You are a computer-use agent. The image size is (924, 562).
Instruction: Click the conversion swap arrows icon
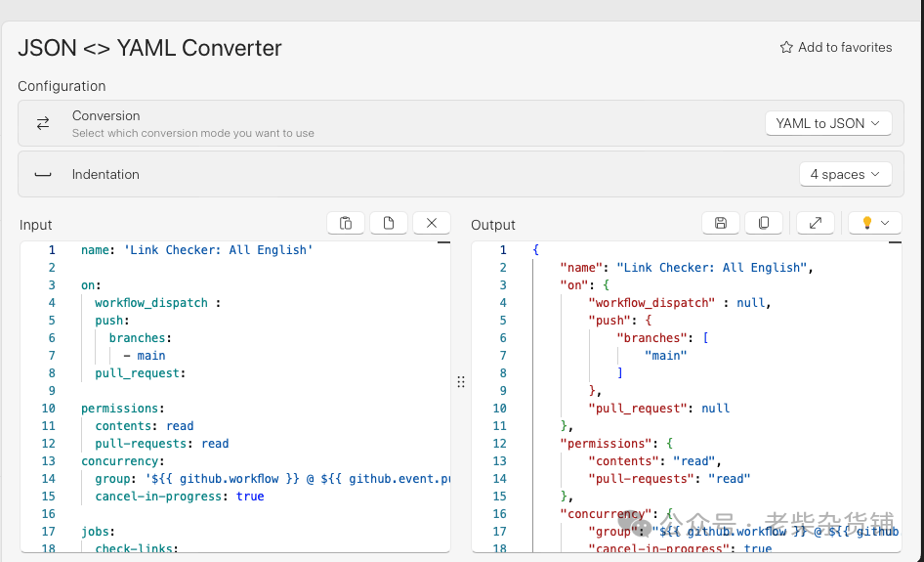(43, 123)
